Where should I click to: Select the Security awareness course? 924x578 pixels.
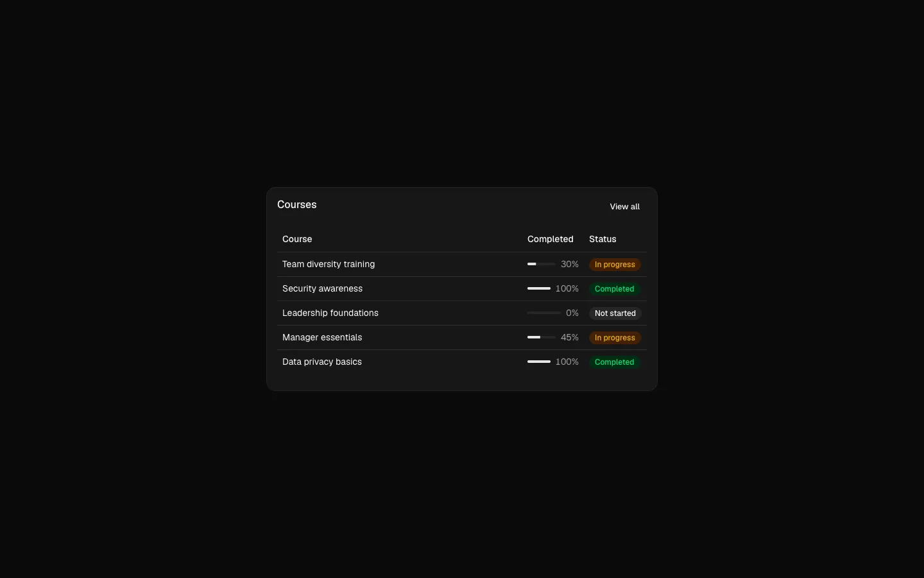pos(322,288)
